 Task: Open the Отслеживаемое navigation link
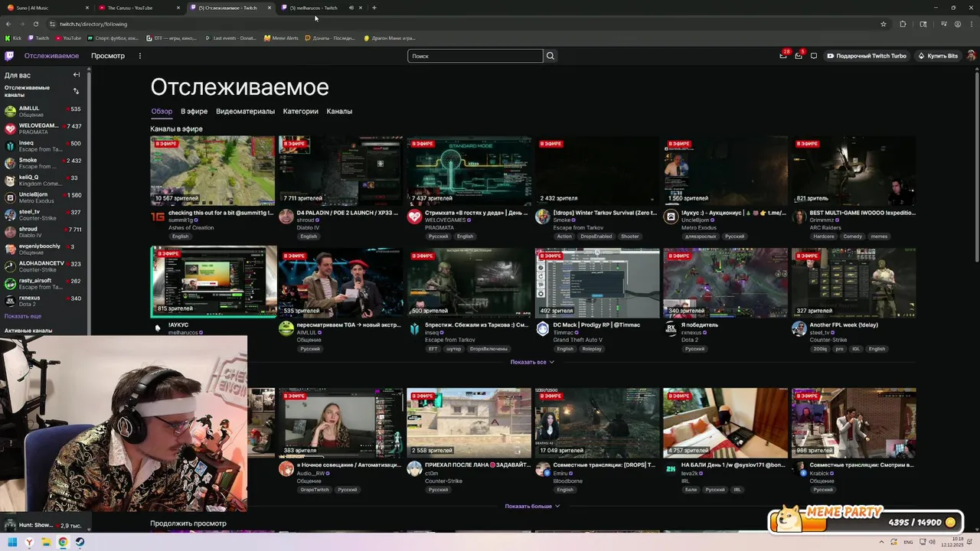(51, 56)
